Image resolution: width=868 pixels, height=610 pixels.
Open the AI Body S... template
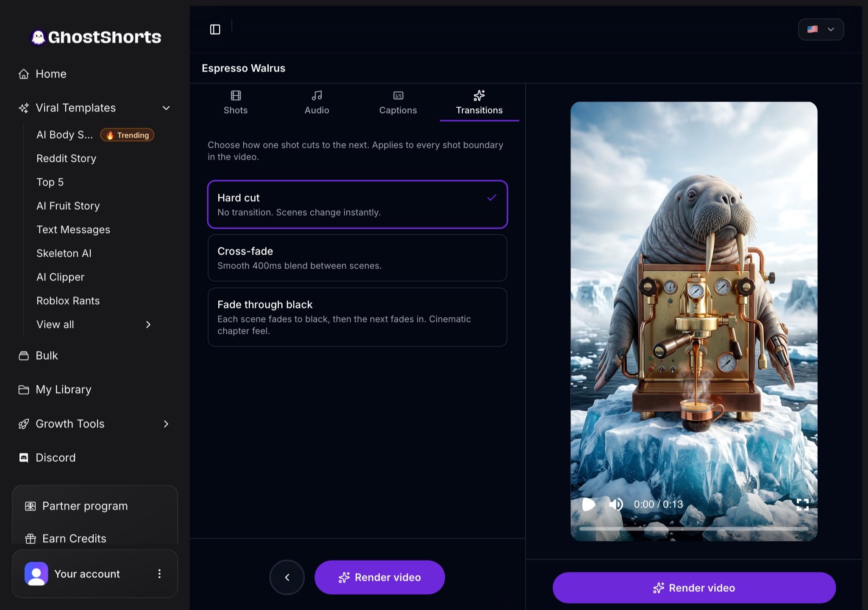(64, 135)
